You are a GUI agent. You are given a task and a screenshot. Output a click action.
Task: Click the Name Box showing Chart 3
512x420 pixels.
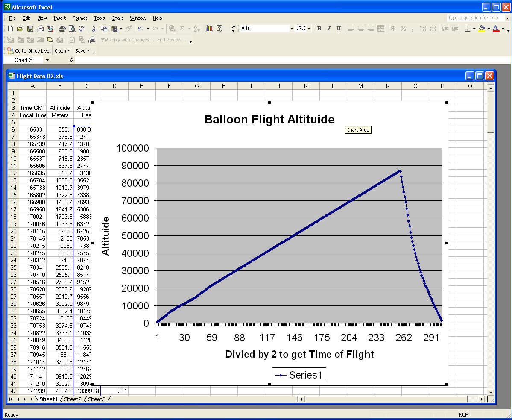(23, 60)
